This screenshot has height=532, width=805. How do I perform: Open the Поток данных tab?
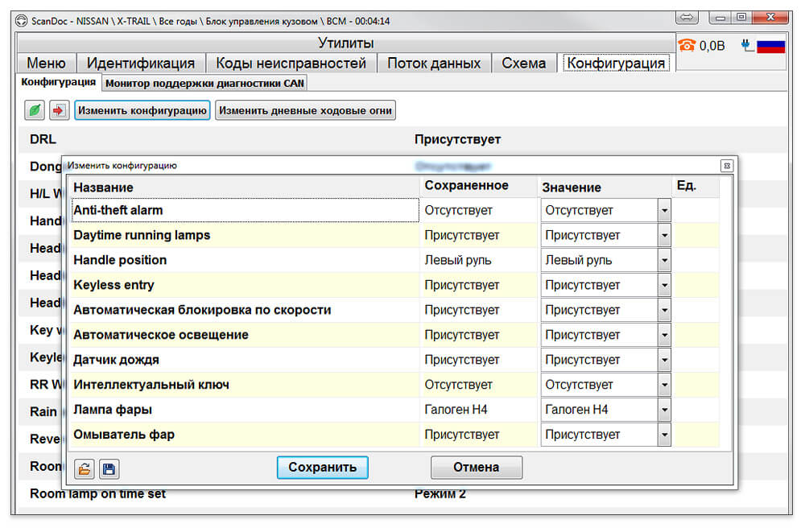pos(434,63)
